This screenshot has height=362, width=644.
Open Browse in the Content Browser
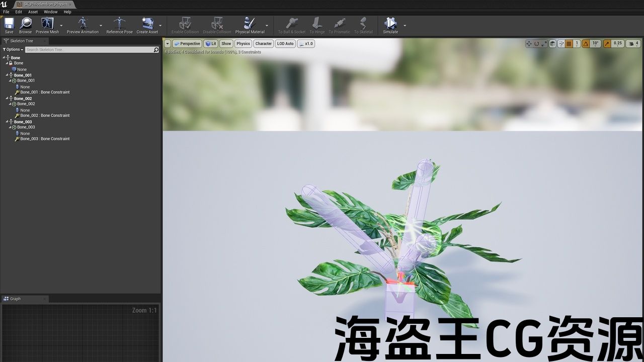pos(25,24)
